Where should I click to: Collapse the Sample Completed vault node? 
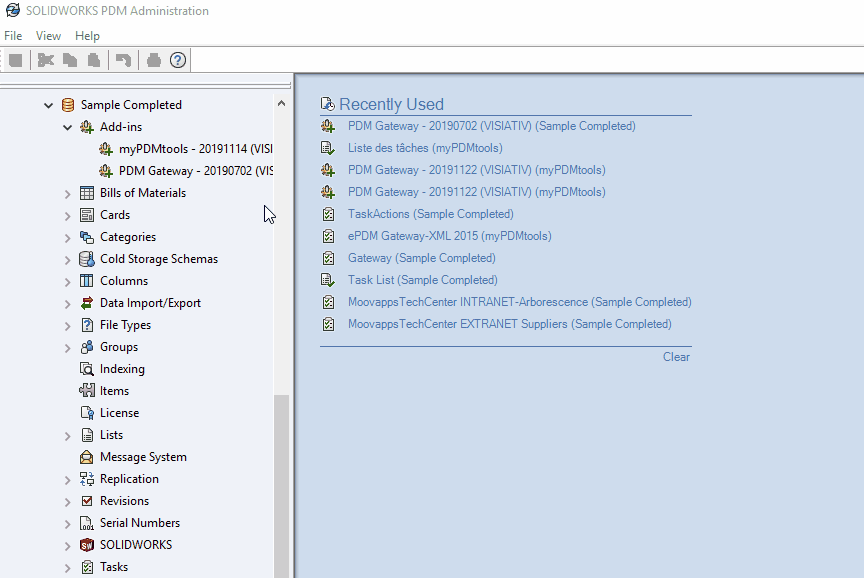[x=48, y=105]
